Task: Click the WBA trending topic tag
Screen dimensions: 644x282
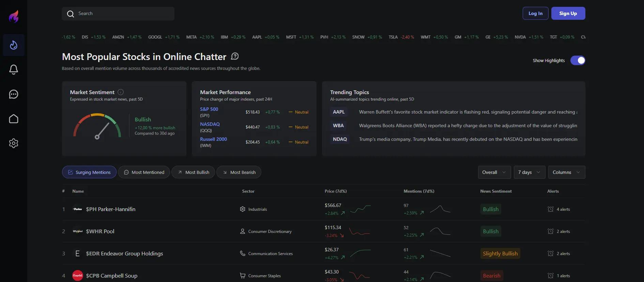Action: [x=338, y=125]
